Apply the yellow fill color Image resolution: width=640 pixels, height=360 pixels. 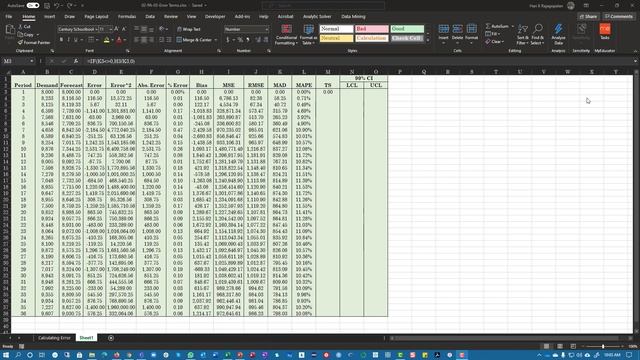(107, 40)
